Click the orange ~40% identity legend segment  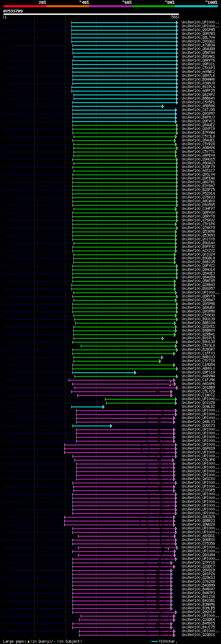point(68,6)
